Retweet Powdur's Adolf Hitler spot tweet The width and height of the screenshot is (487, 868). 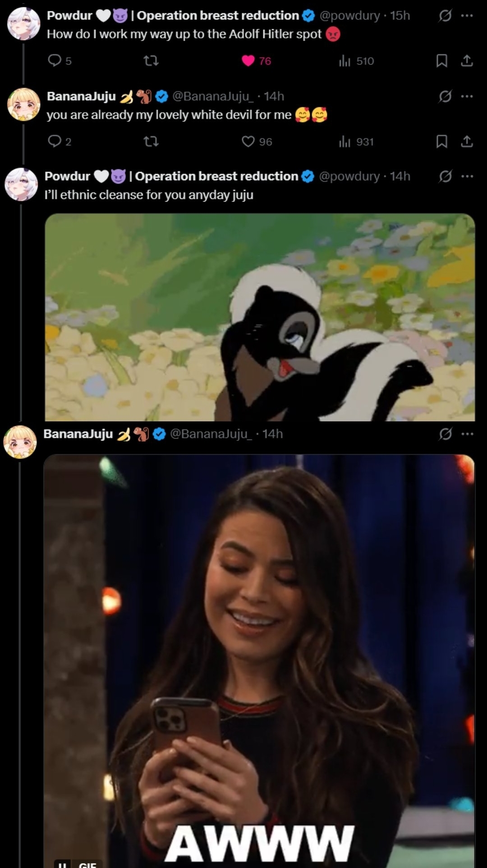tap(151, 60)
